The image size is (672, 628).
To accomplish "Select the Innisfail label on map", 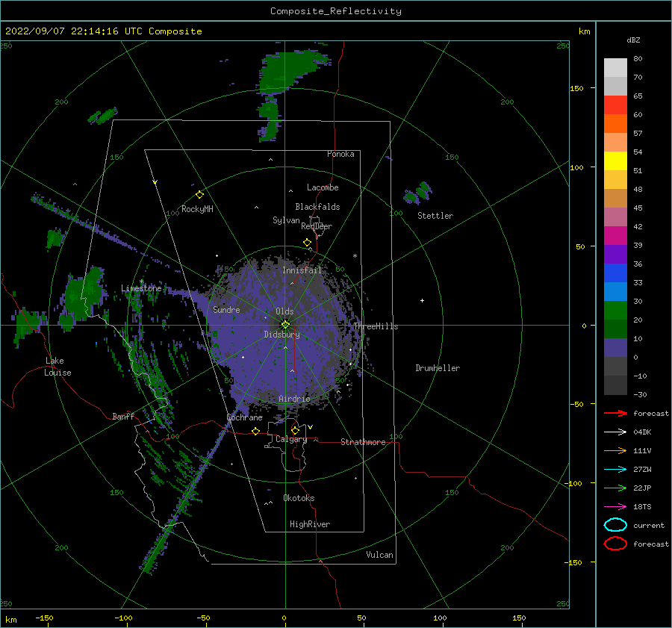I will point(302,270).
